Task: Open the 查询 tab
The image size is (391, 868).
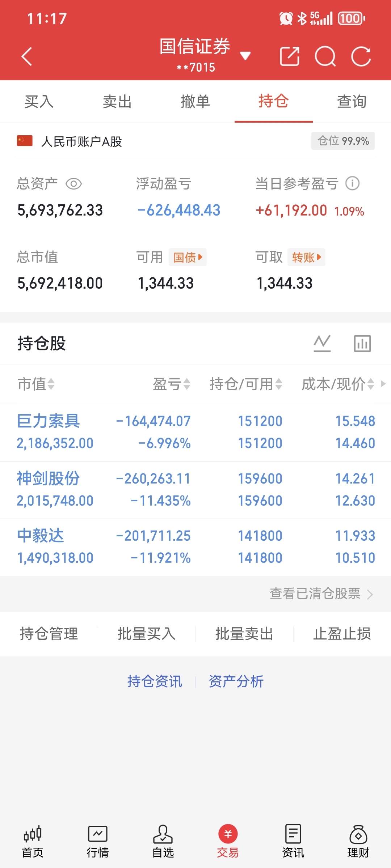Action: [x=352, y=102]
